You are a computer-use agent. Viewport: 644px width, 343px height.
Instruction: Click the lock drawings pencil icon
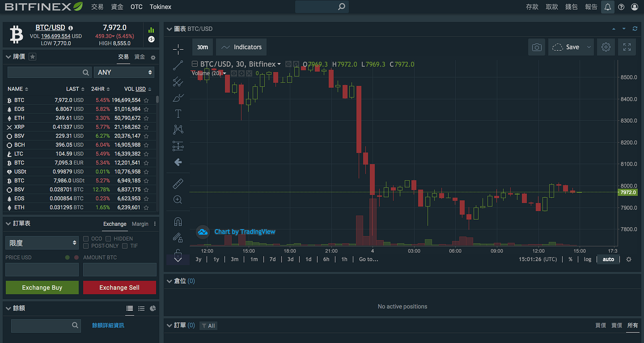(x=178, y=238)
